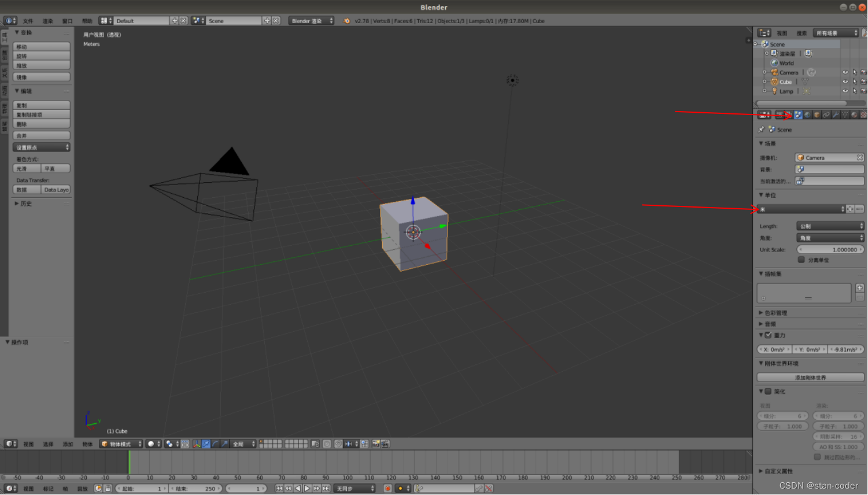The height and width of the screenshot is (495, 868).
Task: Switch to the World properties tab
Action: [807, 114]
